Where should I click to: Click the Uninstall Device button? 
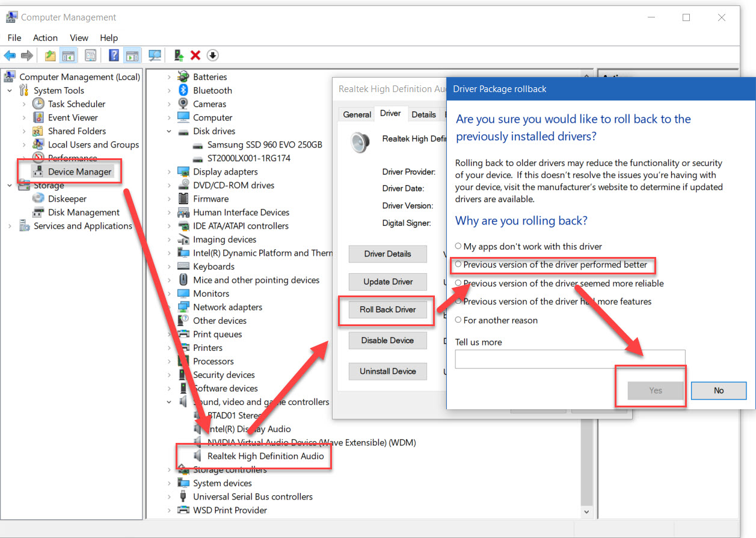388,371
